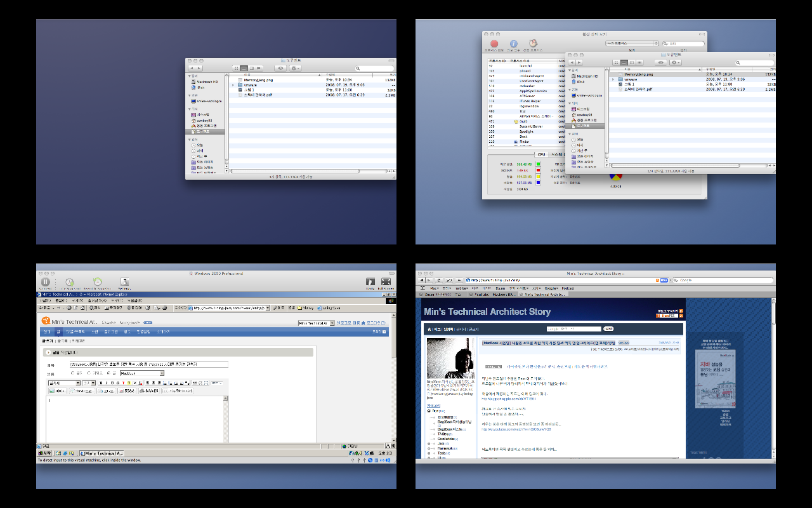812x508 pixels.
Task: Select column view in lone Finder window
Action: pos(252,68)
